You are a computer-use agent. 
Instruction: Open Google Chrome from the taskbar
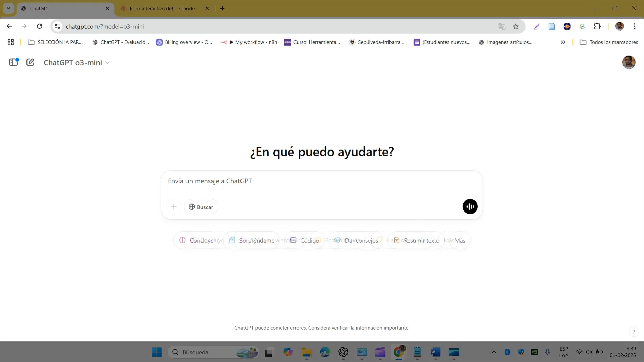398,352
